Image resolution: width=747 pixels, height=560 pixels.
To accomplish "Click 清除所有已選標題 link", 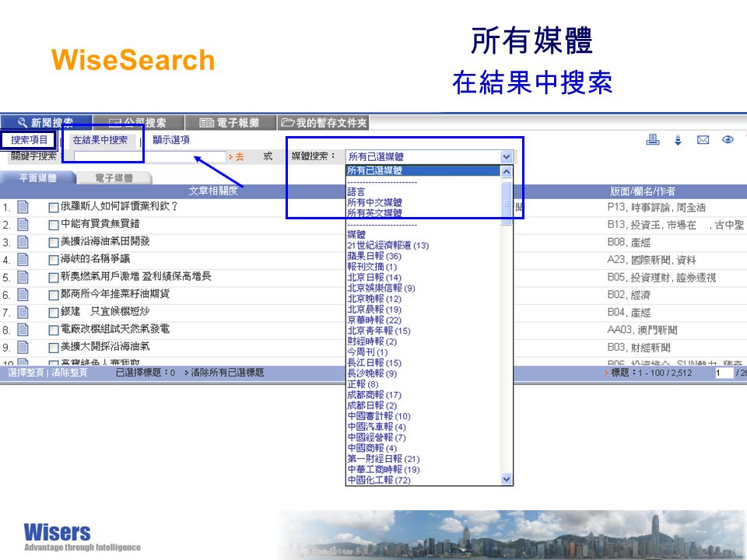I will point(227,373).
